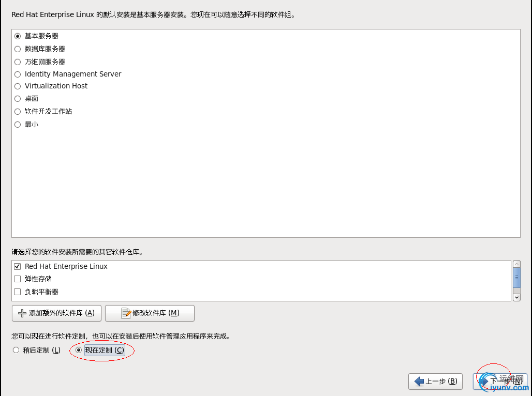Screen dimensions: 532x396
Task: Select Identity Management Server option
Action: point(18,74)
